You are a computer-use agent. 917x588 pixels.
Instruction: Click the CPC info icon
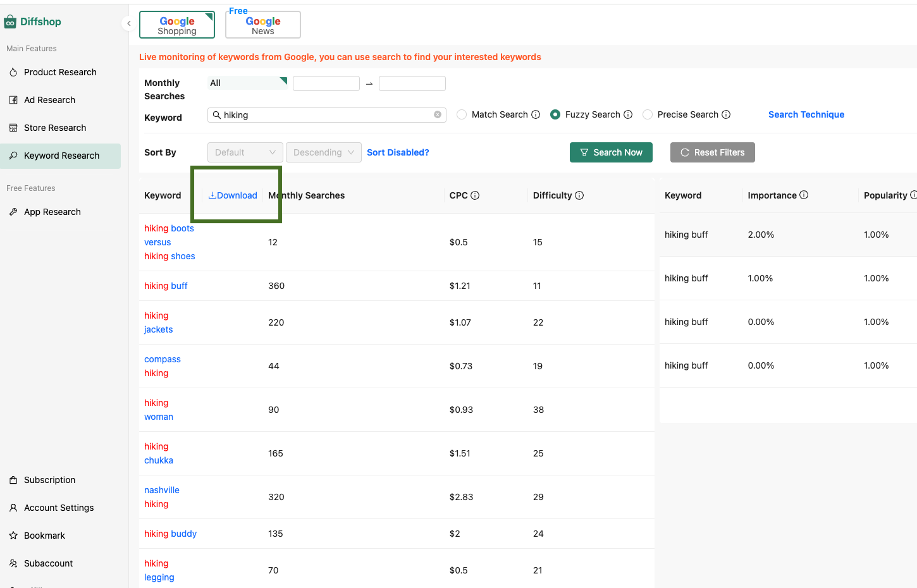(476, 195)
